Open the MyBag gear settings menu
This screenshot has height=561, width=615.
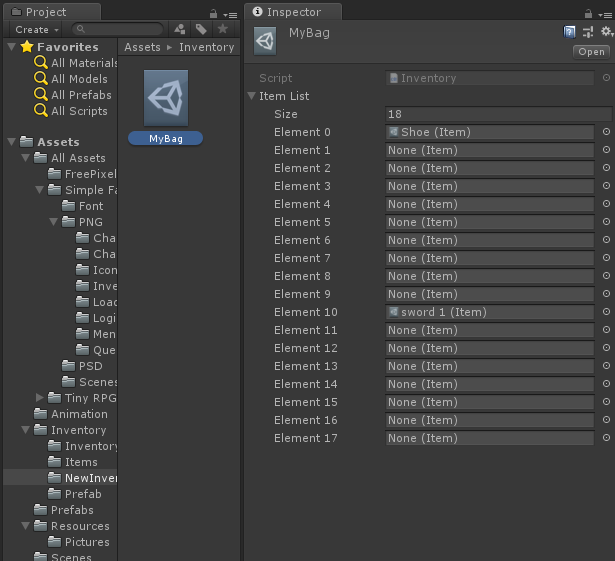pos(607,31)
